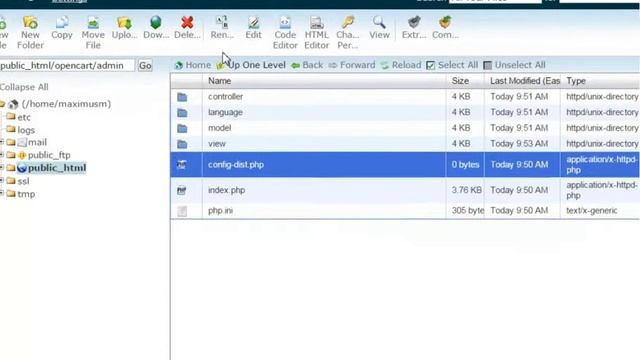This screenshot has width=640, height=360.
Task: Expand the tmp tree node
Action: (2, 194)
